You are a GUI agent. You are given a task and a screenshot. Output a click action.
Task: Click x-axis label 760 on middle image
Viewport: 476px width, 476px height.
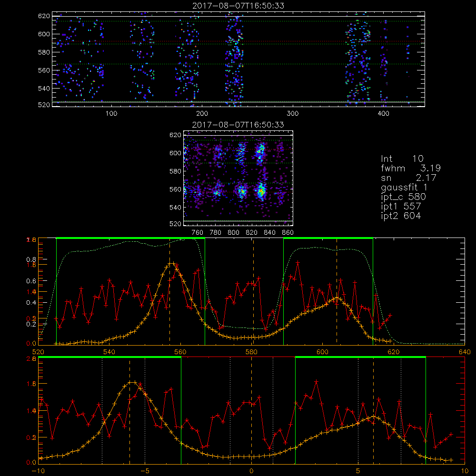pos(198,233)
